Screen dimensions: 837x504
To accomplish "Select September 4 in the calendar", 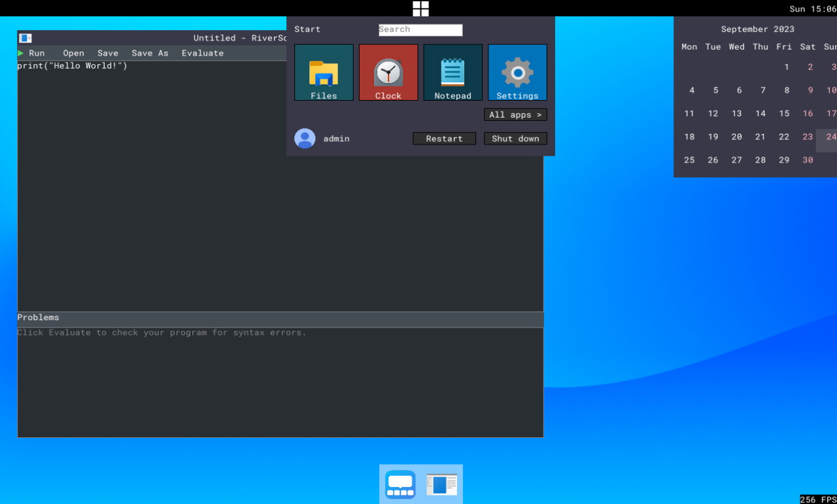I will tap(692, 90).
